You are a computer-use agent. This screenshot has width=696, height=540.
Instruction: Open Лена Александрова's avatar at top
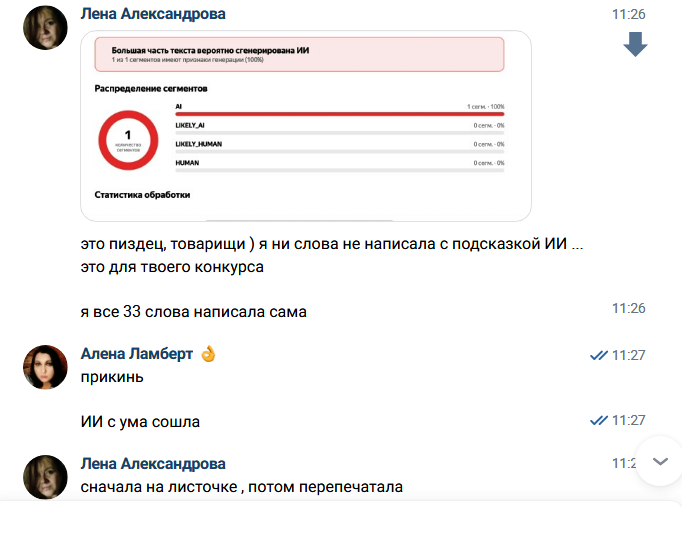(45, 28)
